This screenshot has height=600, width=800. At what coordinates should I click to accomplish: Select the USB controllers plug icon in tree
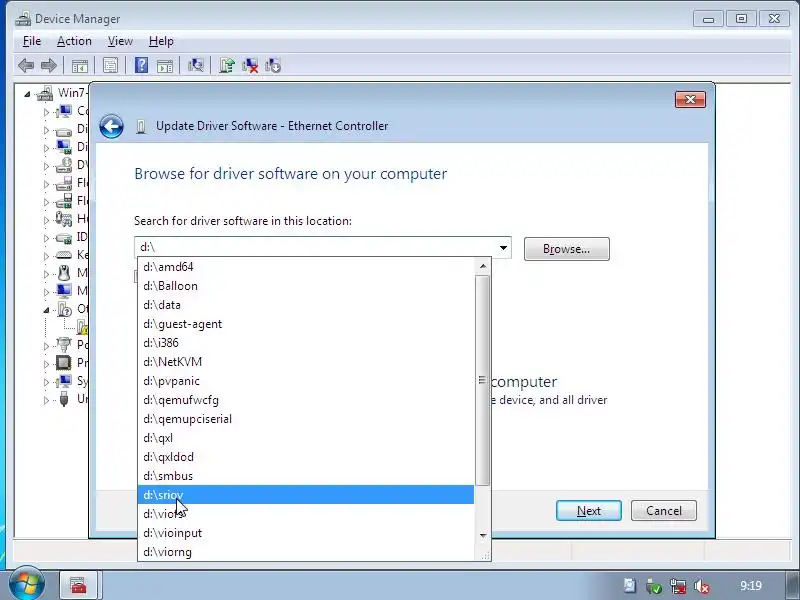tap(64, 398)
